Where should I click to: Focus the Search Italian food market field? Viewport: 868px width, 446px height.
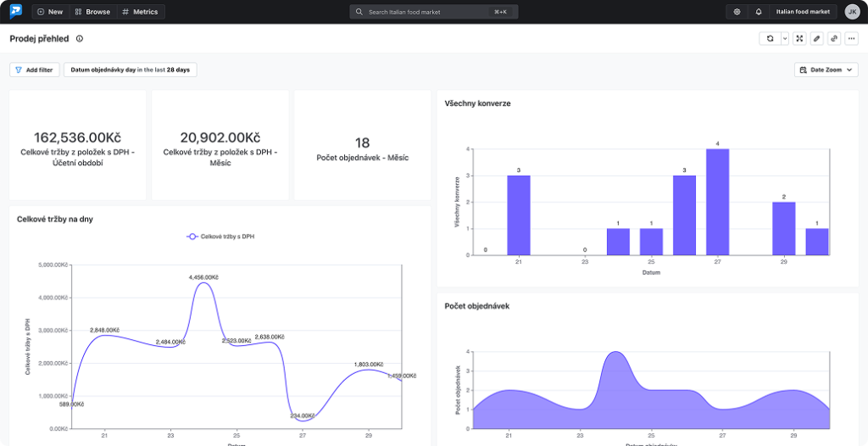(433, 12)
